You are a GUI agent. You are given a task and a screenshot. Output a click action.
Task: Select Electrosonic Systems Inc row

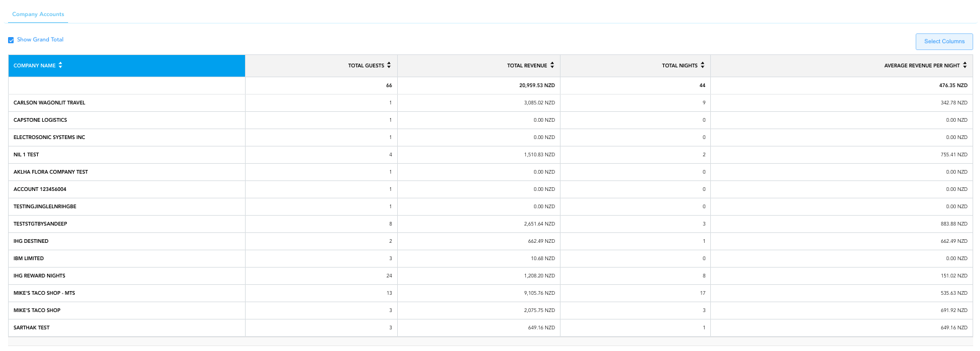click(x=49, y=137)
